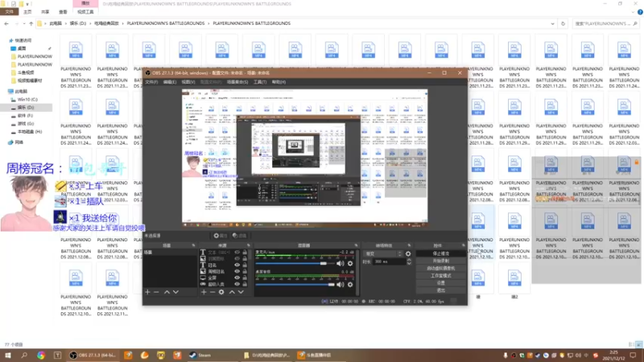Click 工作室模式 button
The image size is (644, 362).
pyautogui.click(x=440, y=276)
